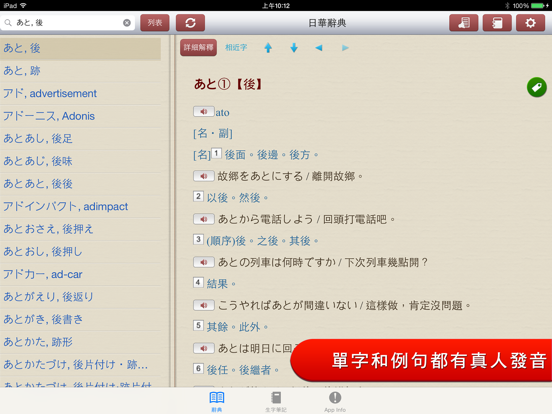552x414 pixels.
Task: Select list entry あとあじ, 後味
Action: (80, 161)
